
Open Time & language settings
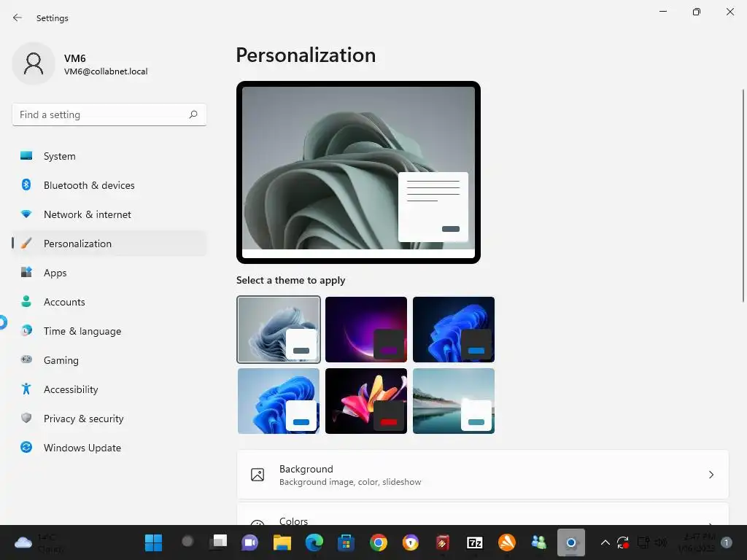[109, 331]
